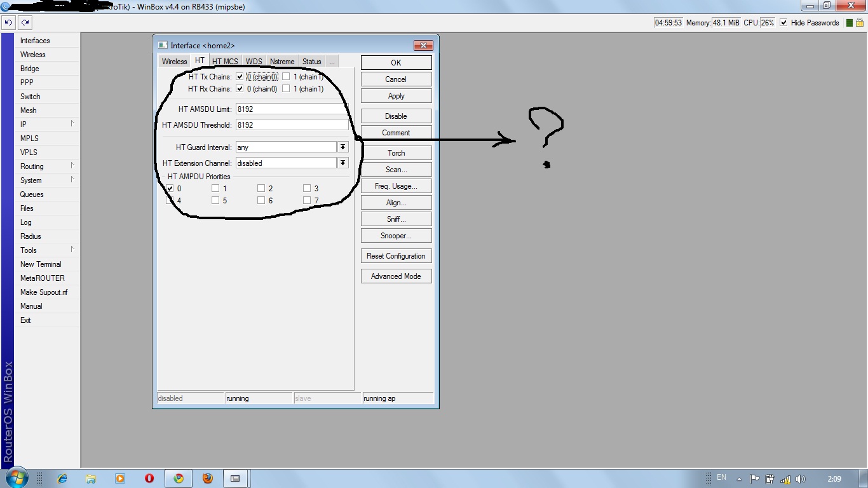
Task: Click Exit in the sidebar
Action: click(48, 320)
